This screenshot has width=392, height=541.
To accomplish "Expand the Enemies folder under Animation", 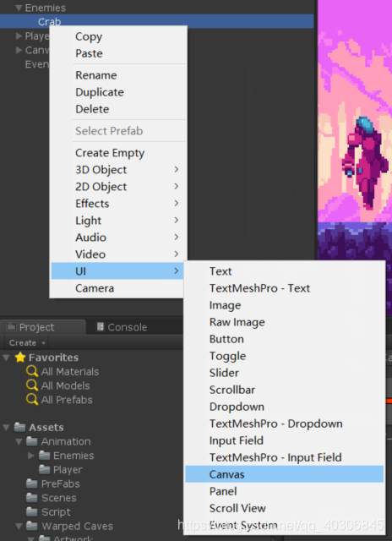I will click(x=31, y=456).
